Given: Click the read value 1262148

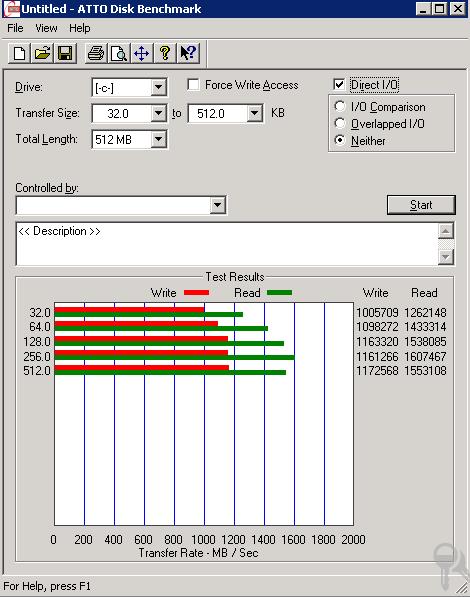Looking at the screenshot, I should click(x=425, y=313).
